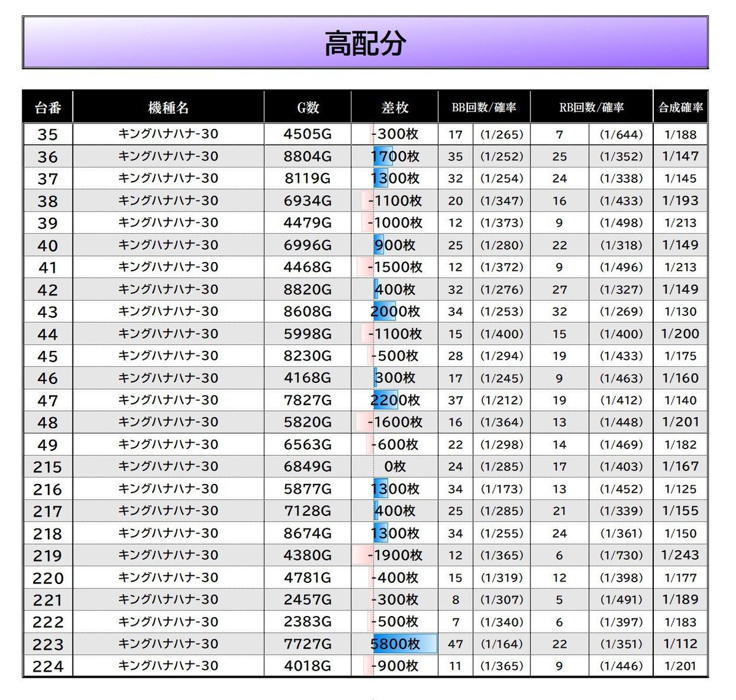736x700 pixels.
Task: Click the -1500枚 difference cell
Action: click(x=395, y=267)
